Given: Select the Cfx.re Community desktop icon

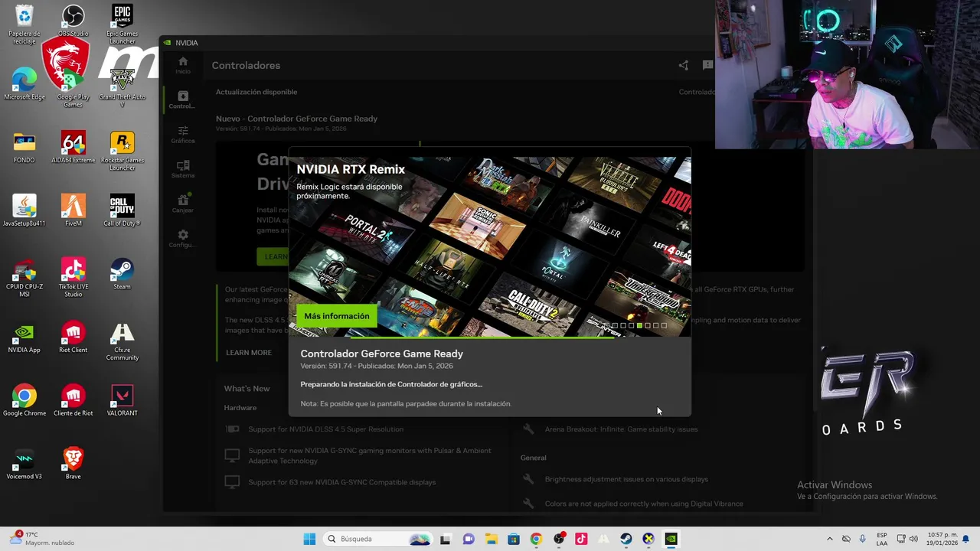Looking at the screenshot, I should (122, 342).
